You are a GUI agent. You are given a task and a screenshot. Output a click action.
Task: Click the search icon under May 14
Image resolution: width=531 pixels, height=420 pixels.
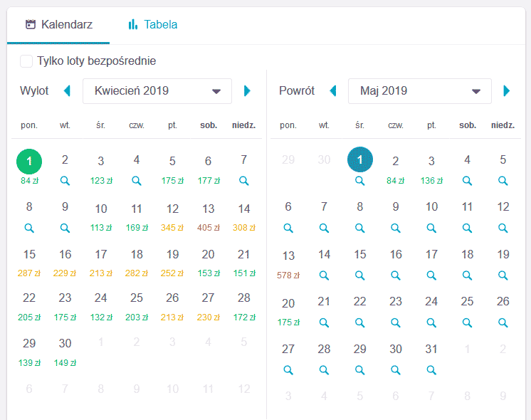[324, 275]
